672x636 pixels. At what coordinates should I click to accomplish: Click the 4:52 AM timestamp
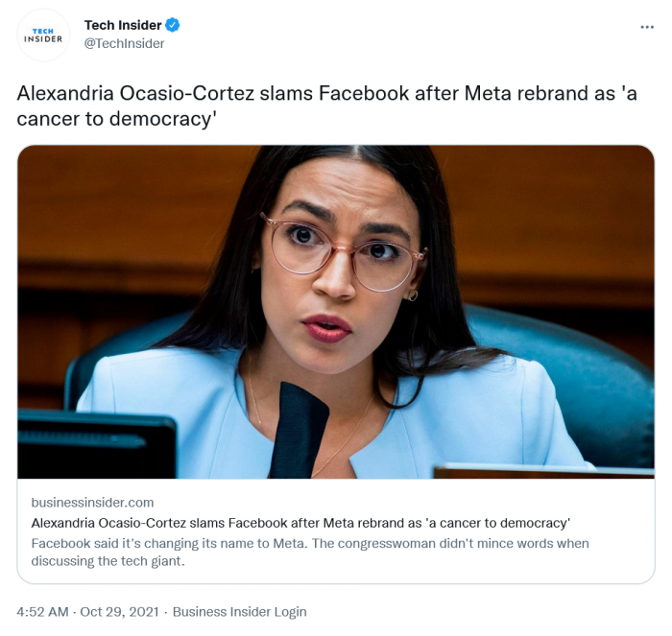point(42,612)
